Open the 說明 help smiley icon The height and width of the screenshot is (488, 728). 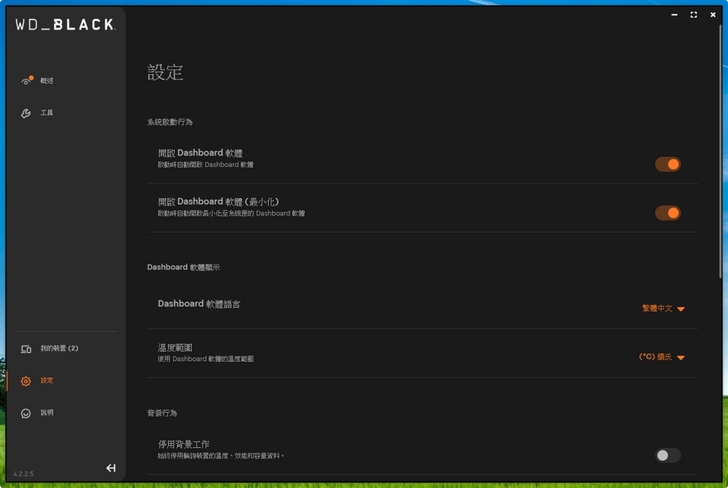click(x=26, y=413)
